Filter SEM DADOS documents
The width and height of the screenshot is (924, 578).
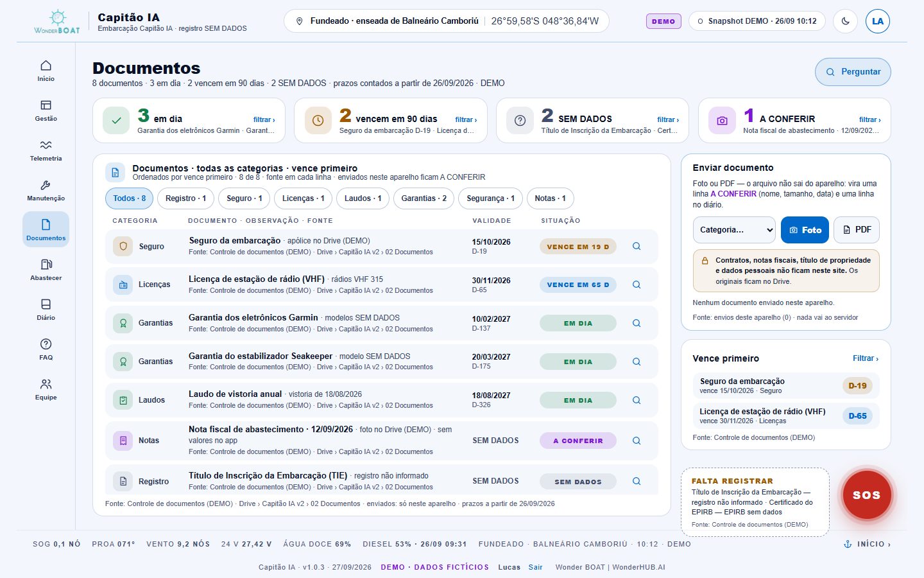668,119
